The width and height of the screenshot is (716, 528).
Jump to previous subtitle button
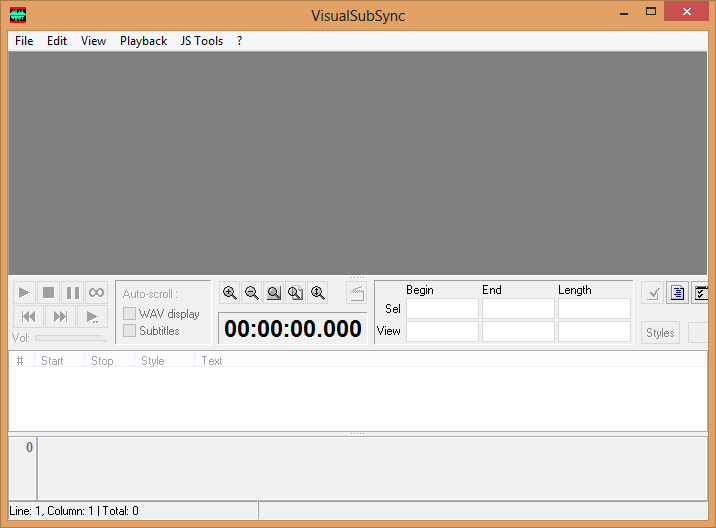tap(28, 317)
